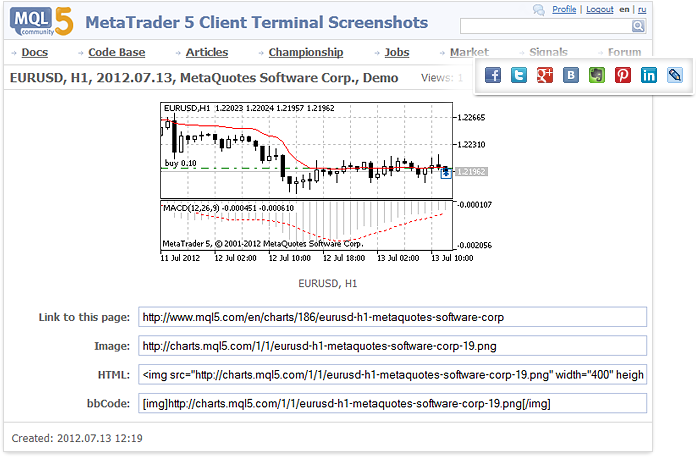Open the Jobs section

(397, 52)
